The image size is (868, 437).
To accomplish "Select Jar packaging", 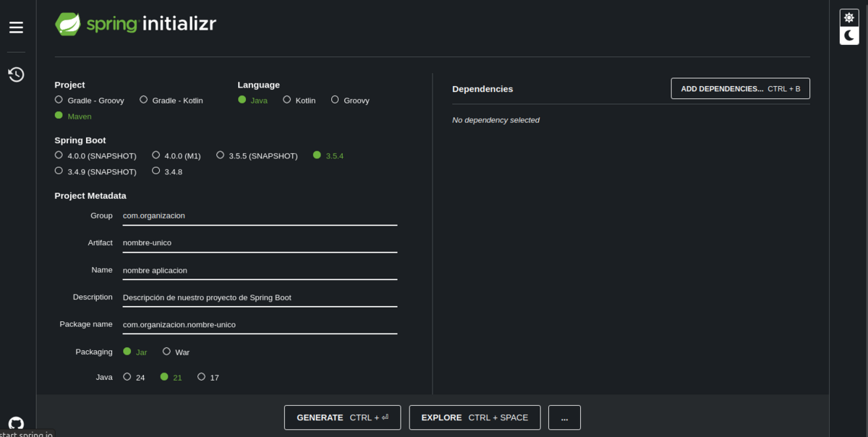I will click(x=135, y=352).
